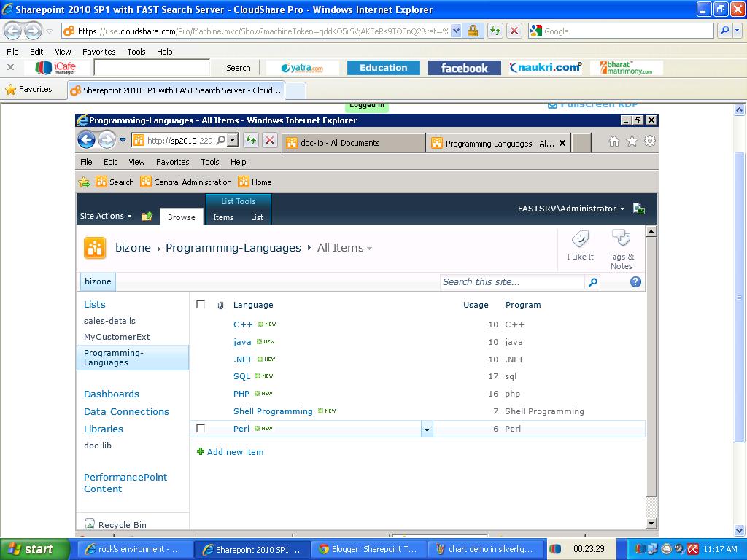Open the Facebook shortcut on the toolbar
The height and width of the screenshot is (560, 747).
point(464,67)
